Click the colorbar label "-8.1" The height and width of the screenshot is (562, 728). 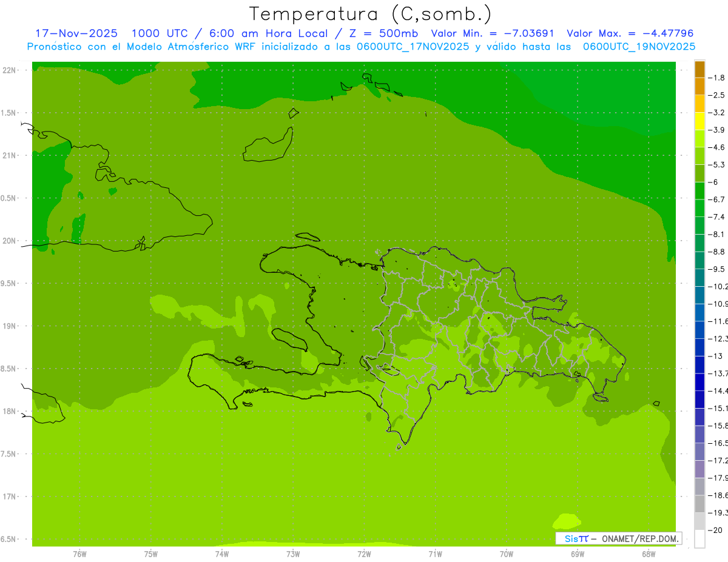tap(718, 235)
